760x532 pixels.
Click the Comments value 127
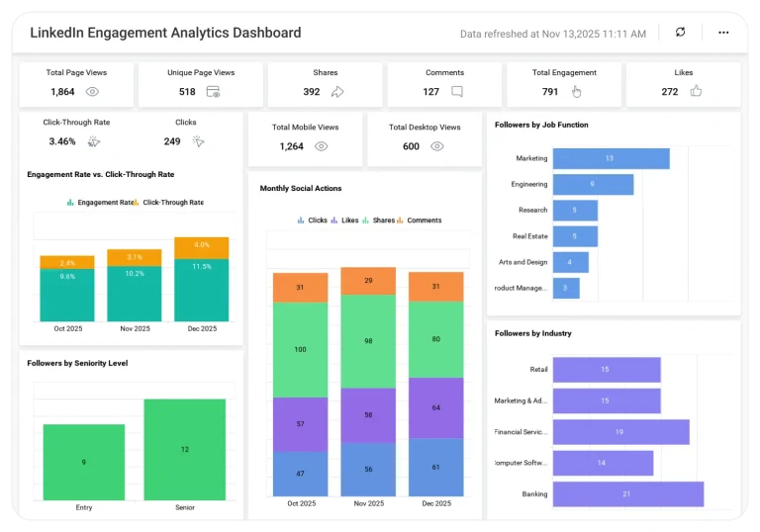(x=430, y=92)
